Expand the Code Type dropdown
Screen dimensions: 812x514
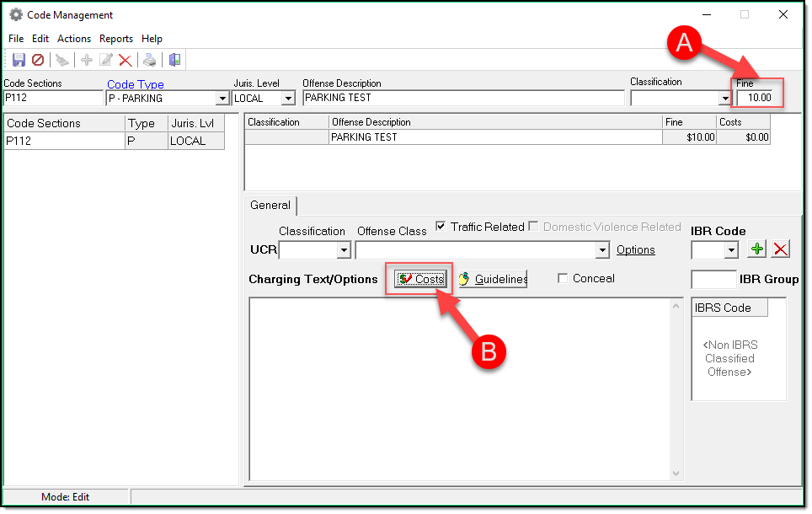(x=222, y=99)
